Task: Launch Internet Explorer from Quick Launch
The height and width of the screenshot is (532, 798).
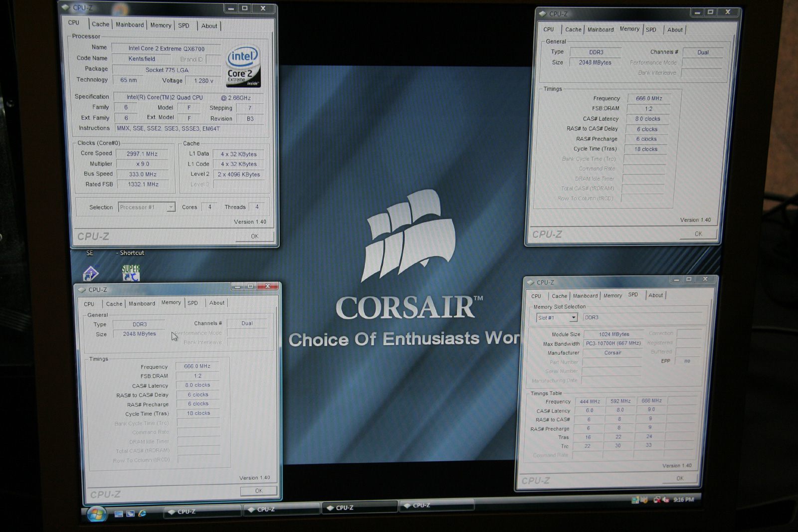Action: (x=142, y=513)
